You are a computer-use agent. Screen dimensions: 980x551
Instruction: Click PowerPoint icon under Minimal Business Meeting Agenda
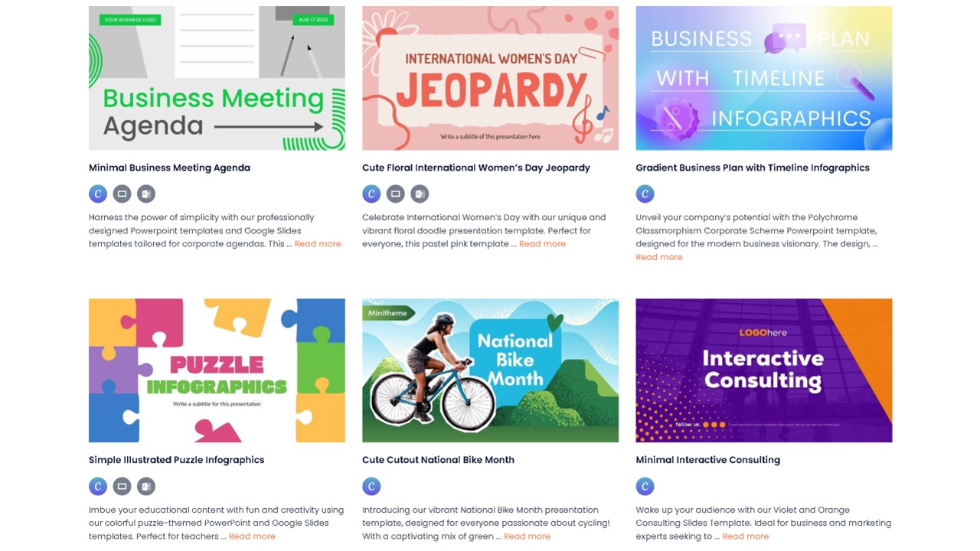tap(146, 194)
